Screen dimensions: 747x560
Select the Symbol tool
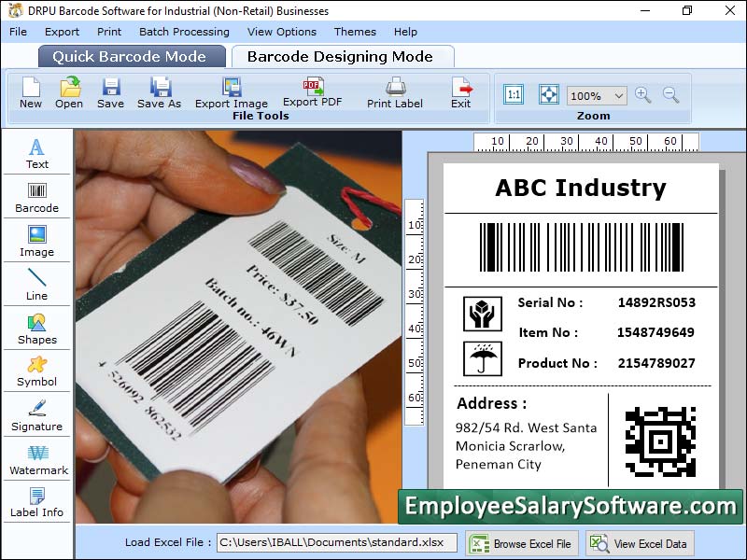36,371
